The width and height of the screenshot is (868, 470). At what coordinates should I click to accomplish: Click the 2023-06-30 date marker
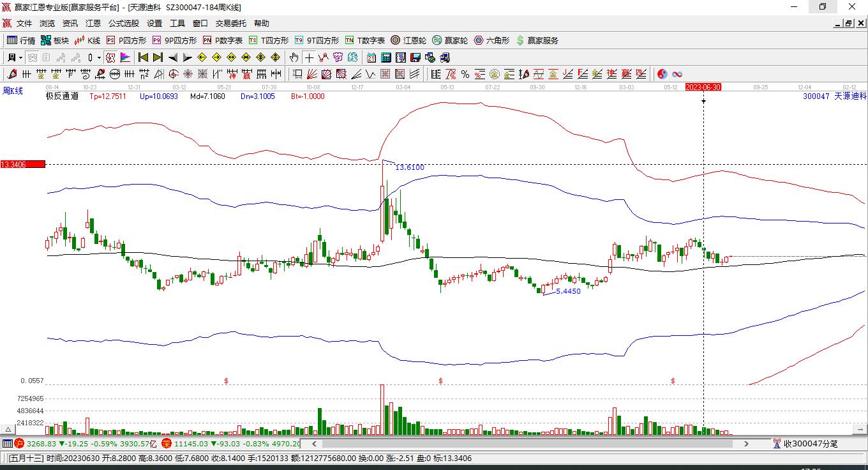703,87
